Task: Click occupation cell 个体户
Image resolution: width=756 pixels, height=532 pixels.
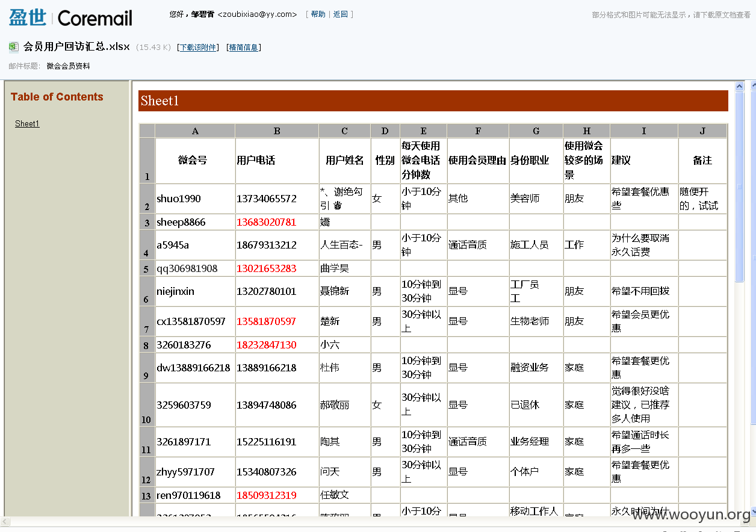Action: click(536, 472)
